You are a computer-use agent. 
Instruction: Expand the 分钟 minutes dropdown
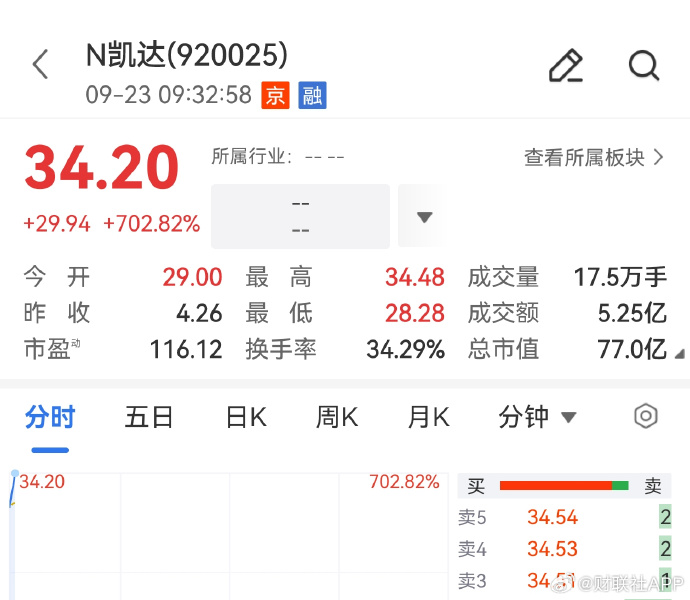coord(537,416)
